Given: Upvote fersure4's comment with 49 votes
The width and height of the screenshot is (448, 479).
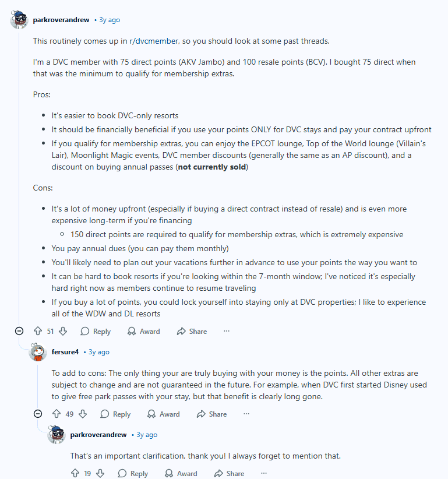Looking at the screenshot, I should click(57, 414).
